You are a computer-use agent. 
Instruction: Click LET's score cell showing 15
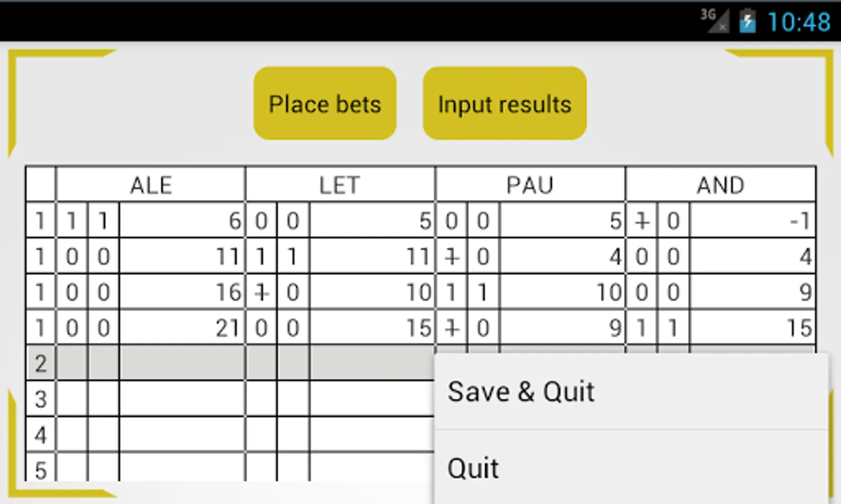[x=372, y=328]
